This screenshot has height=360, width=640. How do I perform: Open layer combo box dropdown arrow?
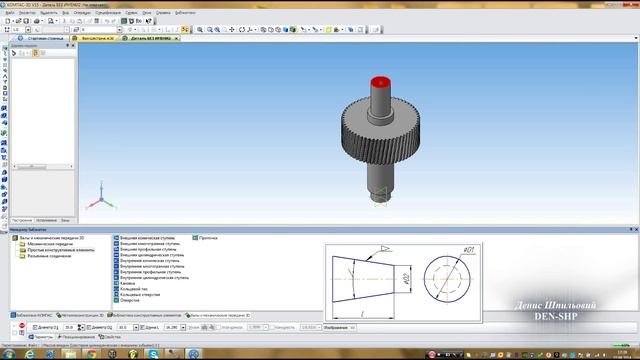(x=119, y=29)
